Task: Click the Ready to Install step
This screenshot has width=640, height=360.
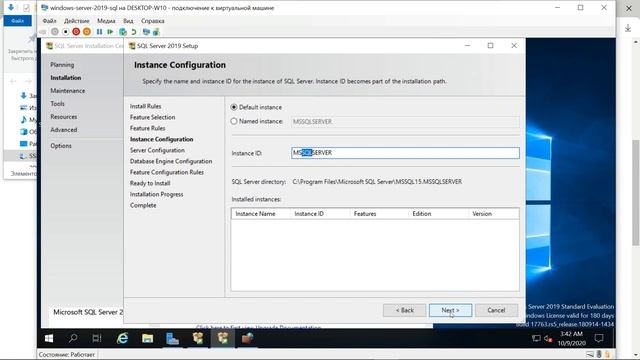Action: point(150,183)
